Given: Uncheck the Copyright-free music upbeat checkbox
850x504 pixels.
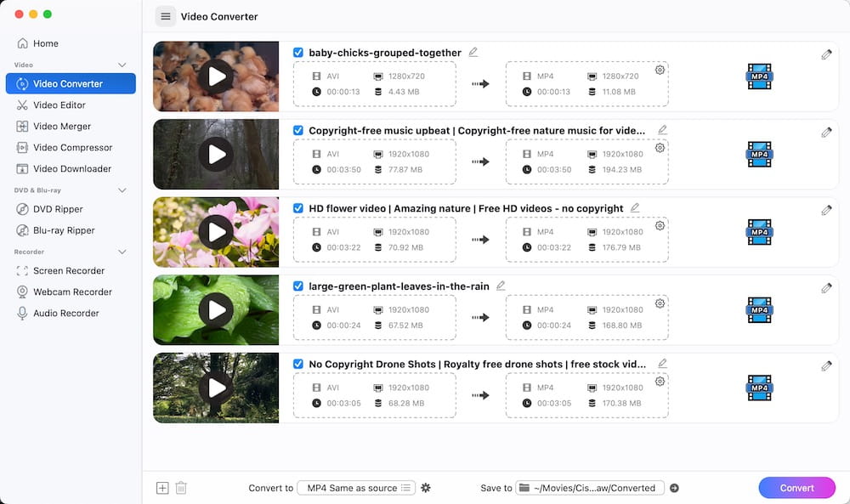Looking at the screenshot, I should pos(298,130).
